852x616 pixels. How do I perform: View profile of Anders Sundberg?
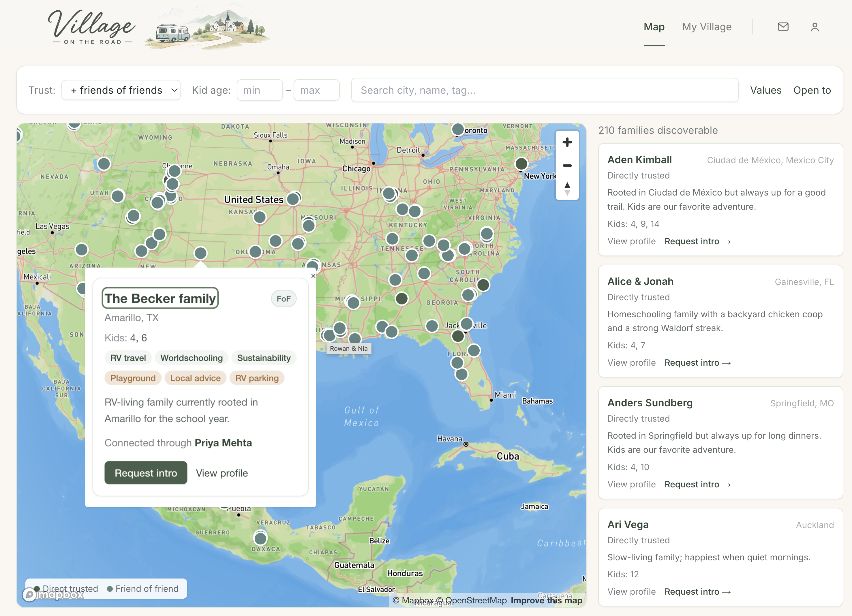(631, 484)
